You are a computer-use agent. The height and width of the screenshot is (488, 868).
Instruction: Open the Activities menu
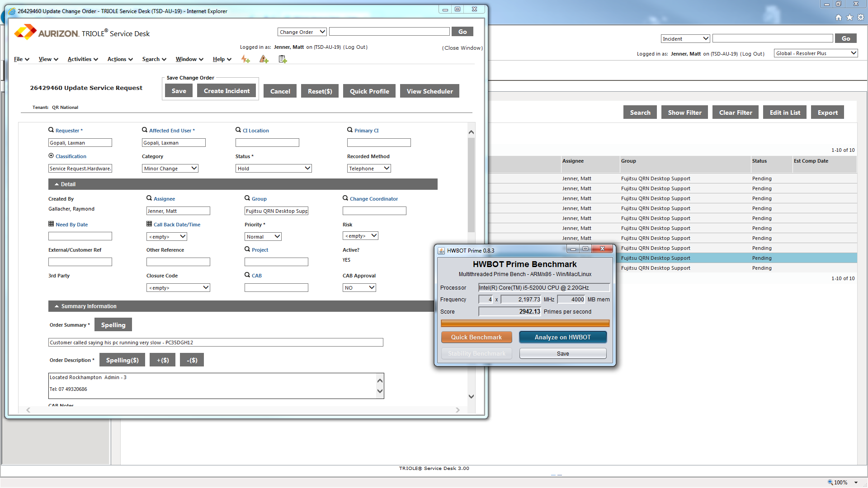(x=83, y=59)
